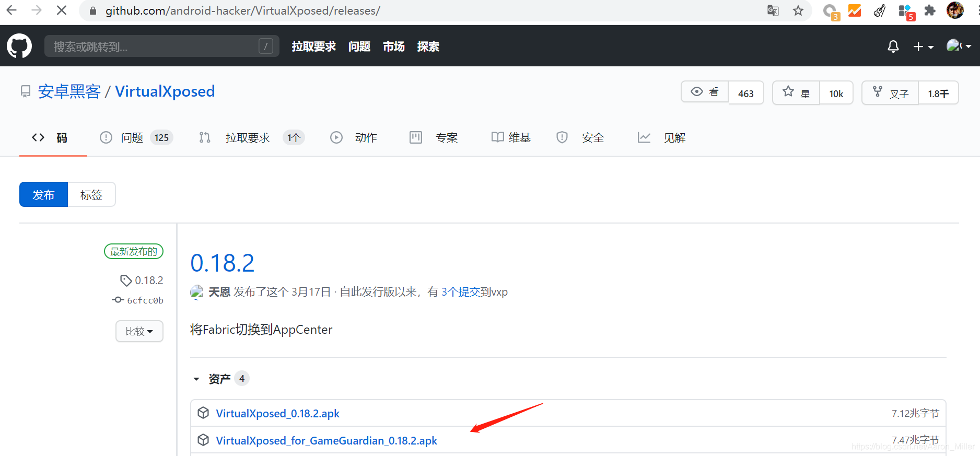
Task: Switch to the 专案 projects tab
Action: (x=434, y=137)
